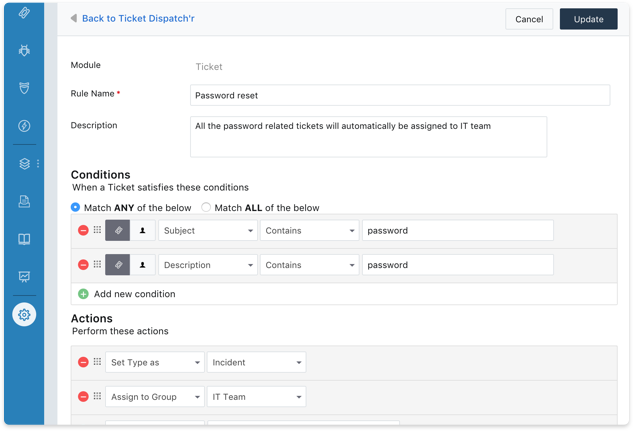Open the Admin gear icon in sidebar
Screen dimensions: 633x431
tap(24, 314)
